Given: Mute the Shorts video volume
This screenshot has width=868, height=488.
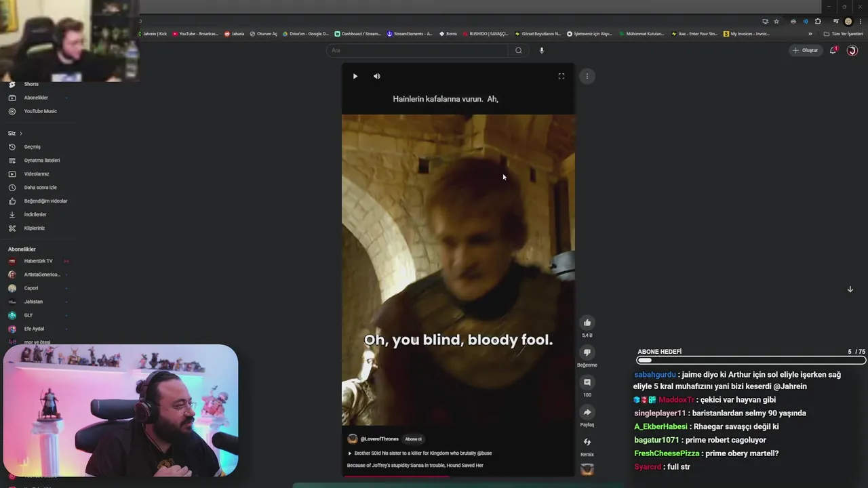Looking at the screenshot, I should [377, 77].
